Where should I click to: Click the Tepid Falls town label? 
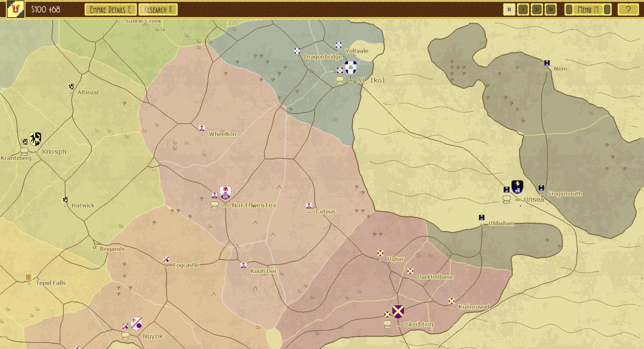coord(51,283)
